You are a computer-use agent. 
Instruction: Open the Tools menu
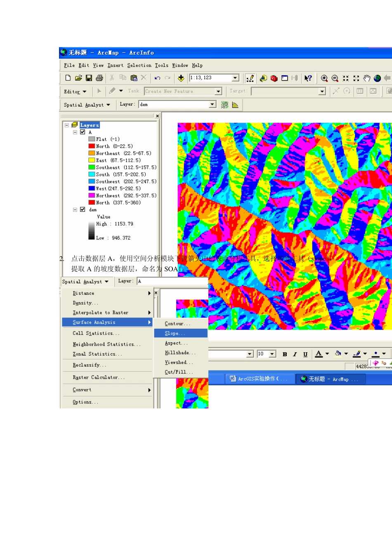click(162, 65)
